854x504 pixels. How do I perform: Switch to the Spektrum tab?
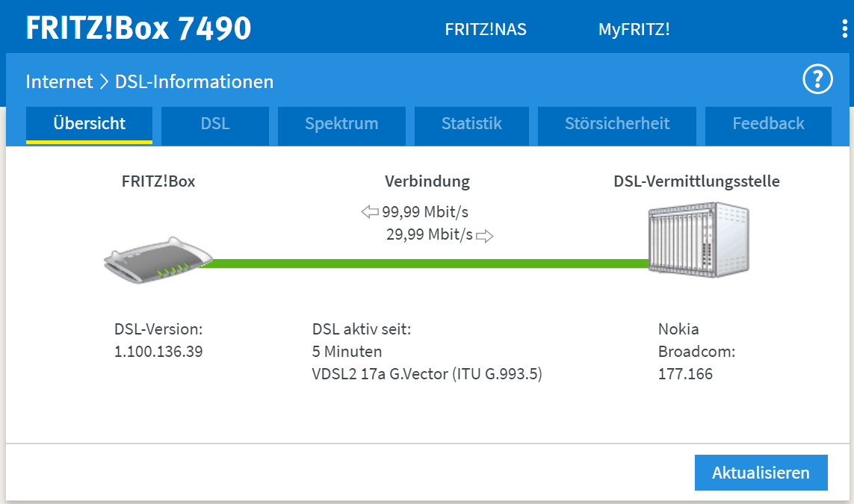click(x=341, y=124)
